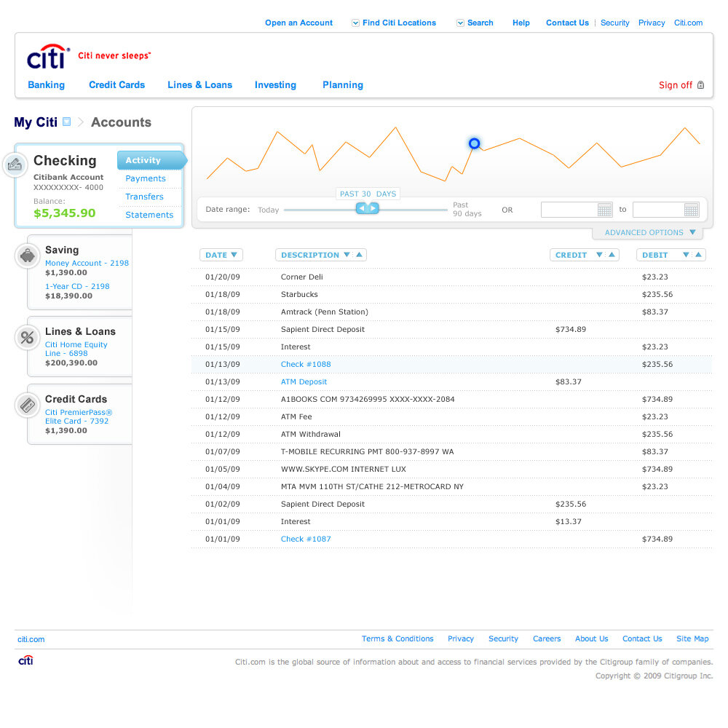This screenshot has width=728, height=728.
Task: Open the start date calendar icon
Action: (x=604, y=210)
